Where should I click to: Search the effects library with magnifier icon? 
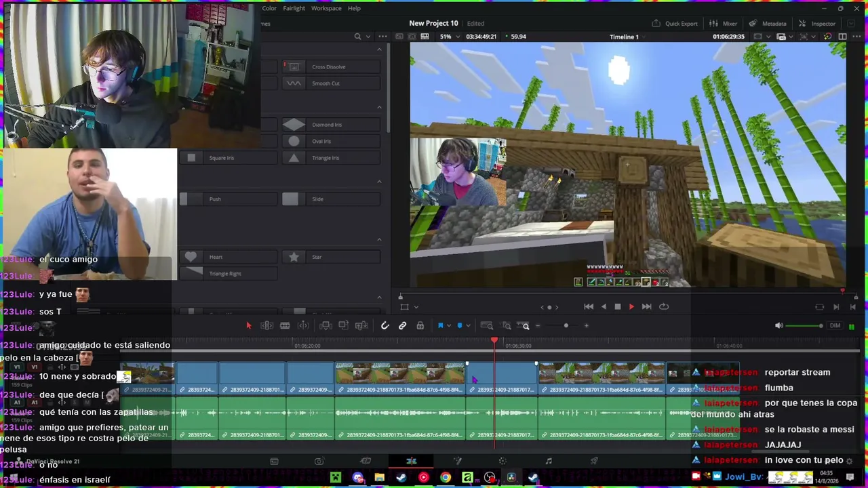pos(357,37)
